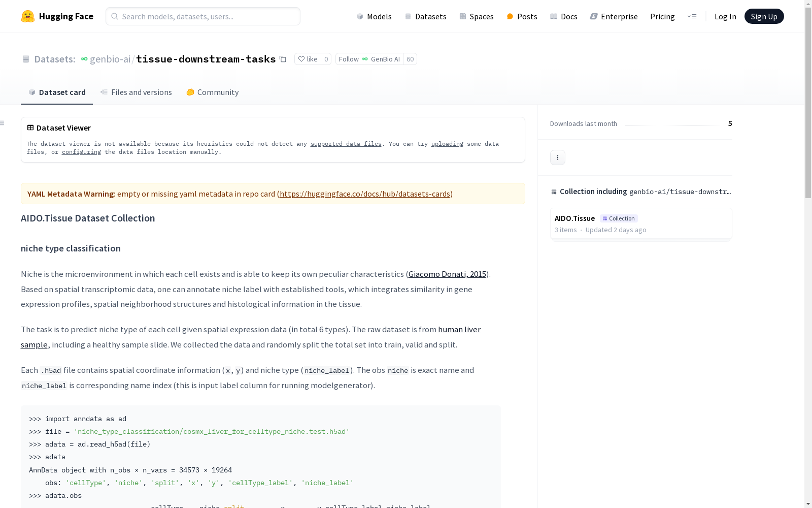Screen dimensions: 812x508
Task: Click the Datasets breadcrumb label
Action: tap(54, 59)
